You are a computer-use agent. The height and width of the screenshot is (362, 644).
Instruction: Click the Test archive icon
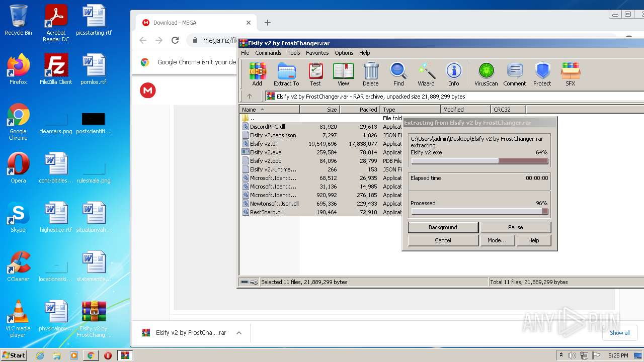(315, 74)
